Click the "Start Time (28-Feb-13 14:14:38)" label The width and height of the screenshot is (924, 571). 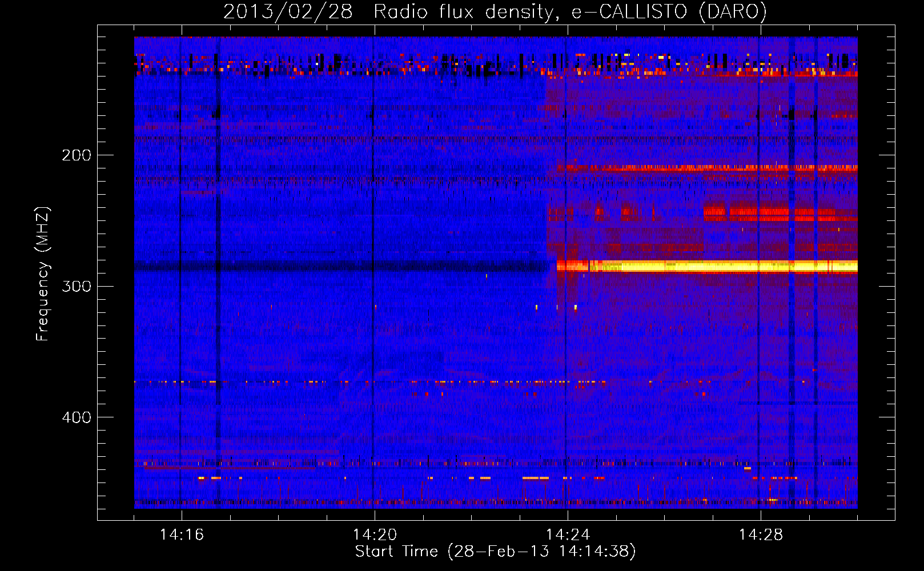pyautogui.click(x=495, y=552)
